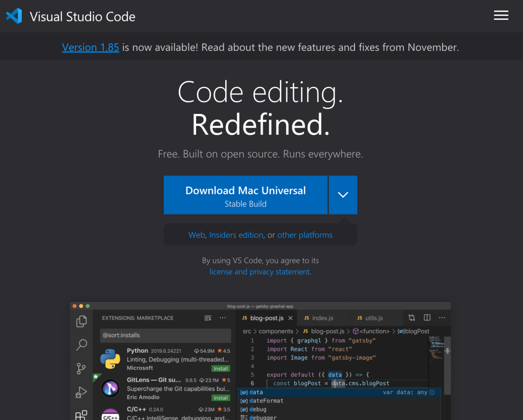Open the other platforms link
Viewport: 523px width, 420px height.
(x=305, y=235)
